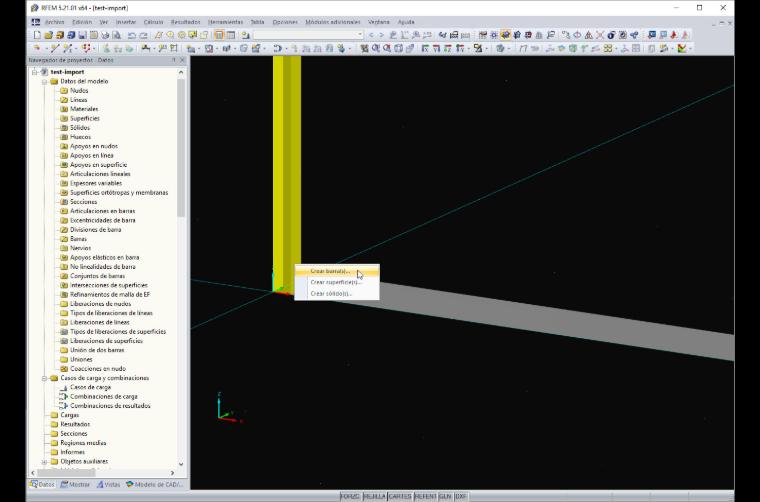Viewport: 760px width, 502px height.
Task: Click the zoom window magnifier icon
Action: tap(376, 48)
